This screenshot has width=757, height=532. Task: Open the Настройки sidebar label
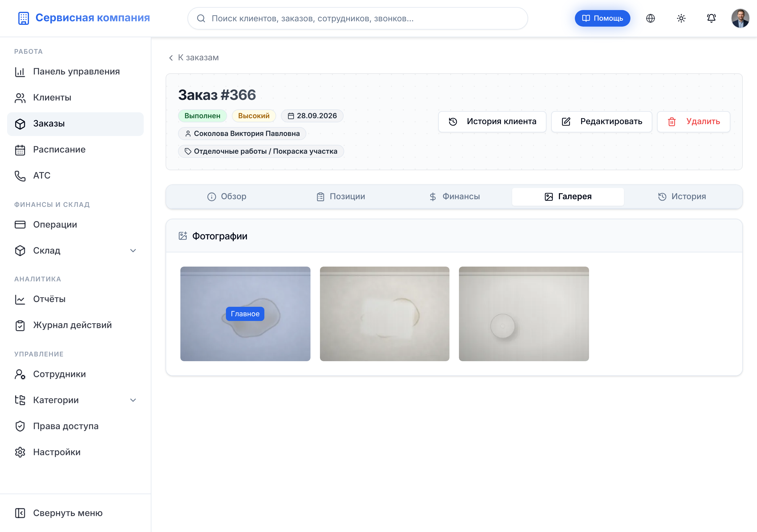pos(57,452)
